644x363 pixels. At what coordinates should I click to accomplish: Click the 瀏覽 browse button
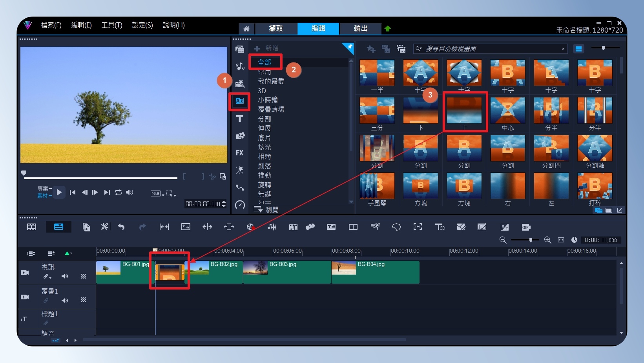tap(266, 209)
